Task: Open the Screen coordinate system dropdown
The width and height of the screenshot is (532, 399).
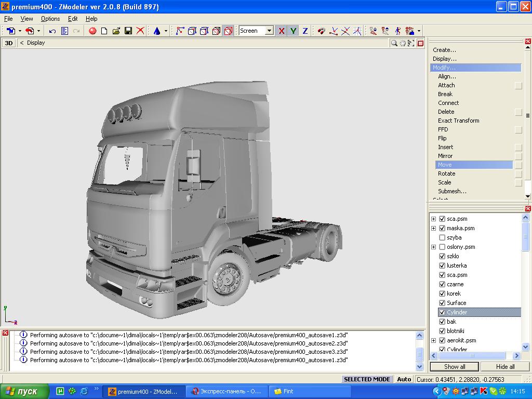Action: (x=269, y=31)
